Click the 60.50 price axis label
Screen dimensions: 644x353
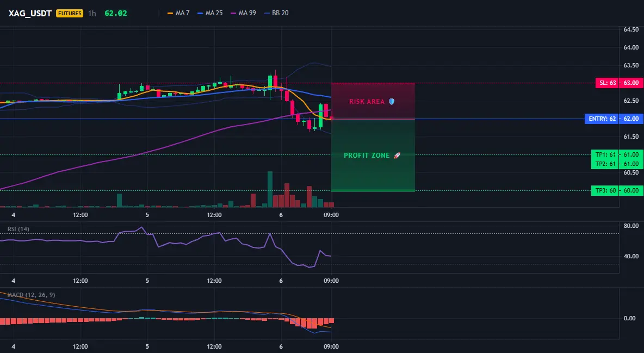631,172
